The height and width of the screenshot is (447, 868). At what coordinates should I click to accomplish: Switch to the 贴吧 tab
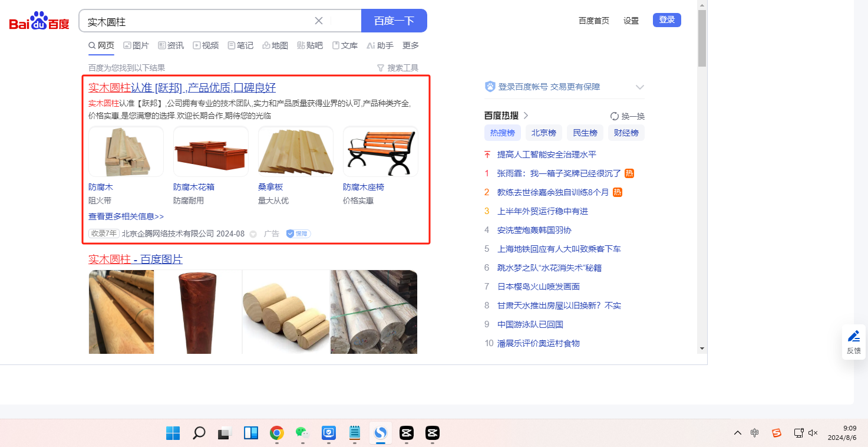pos(310,45)
